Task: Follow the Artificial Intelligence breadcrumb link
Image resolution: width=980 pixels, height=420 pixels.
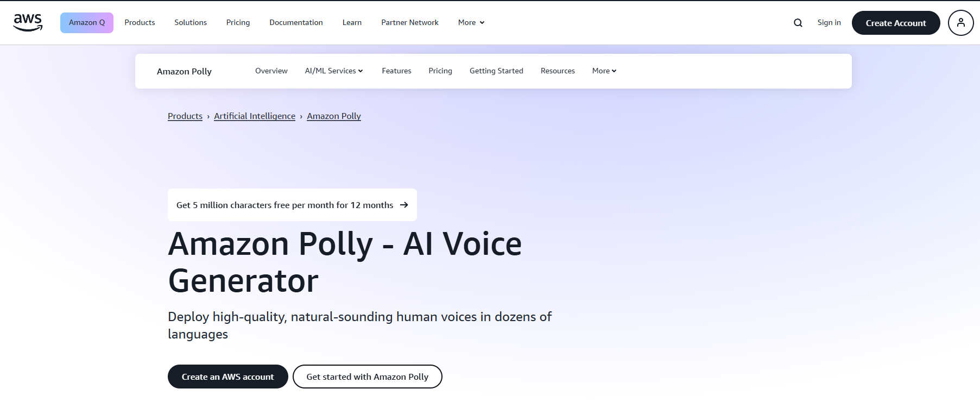Action: [255, 116]
